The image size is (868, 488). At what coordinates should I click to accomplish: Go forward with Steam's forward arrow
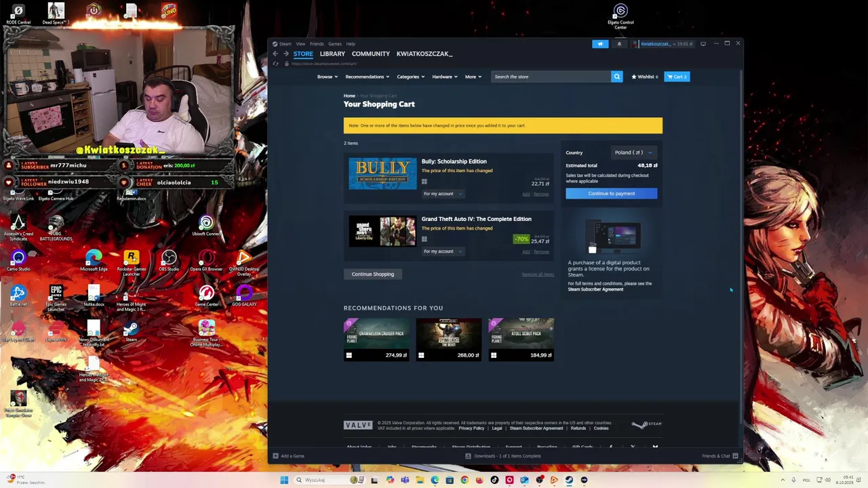coord(285,54)
